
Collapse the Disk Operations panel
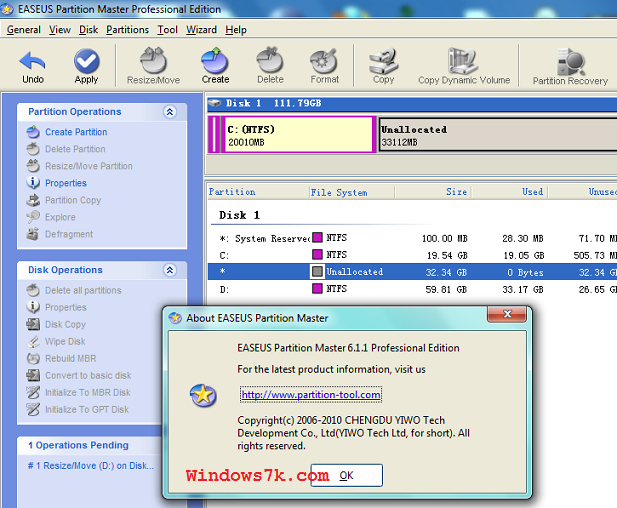pos(170,270)
